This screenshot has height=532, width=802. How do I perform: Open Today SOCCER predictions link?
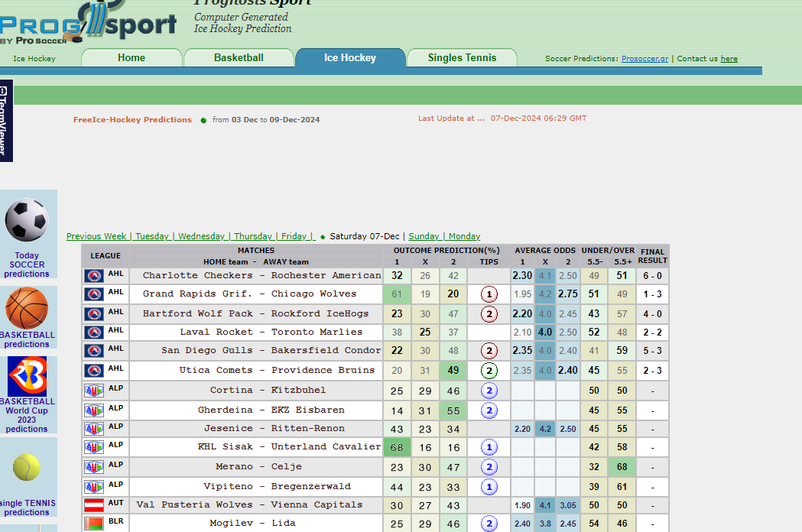click(27, 264)
